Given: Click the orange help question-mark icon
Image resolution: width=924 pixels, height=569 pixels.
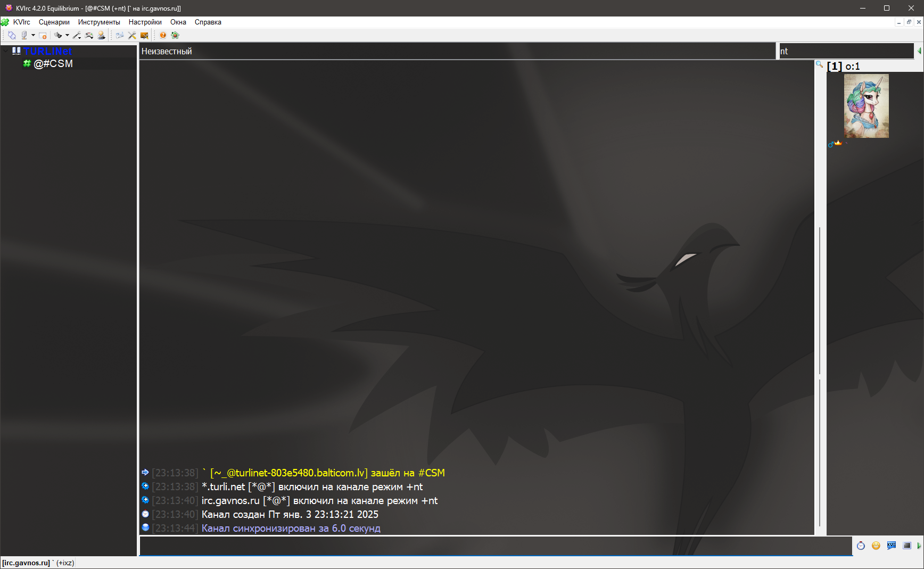Looking at the screenshot, I should [x=163, y=36].
